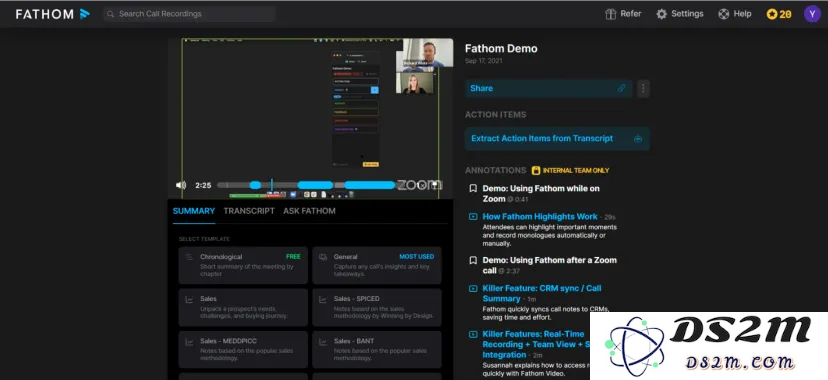The image size is (828, 380).
Task: Select the General summary template
Action: pos(377,265)
